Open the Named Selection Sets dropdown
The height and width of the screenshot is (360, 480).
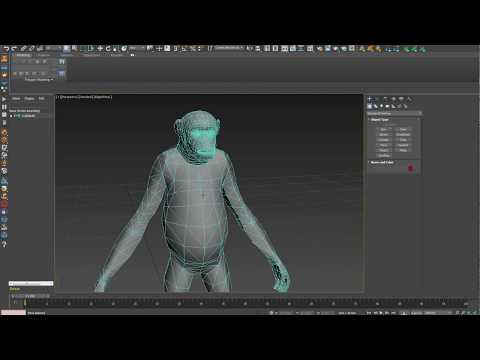click(x=230, y=49)
